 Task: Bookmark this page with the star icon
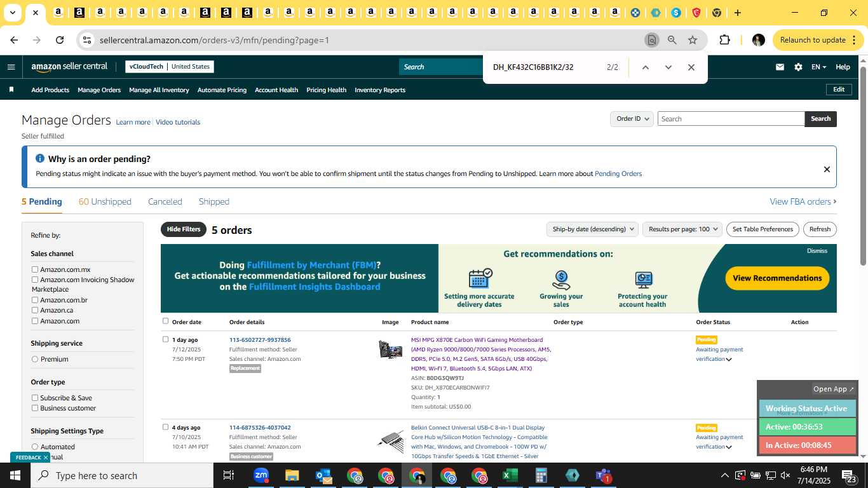pos(693,40)
